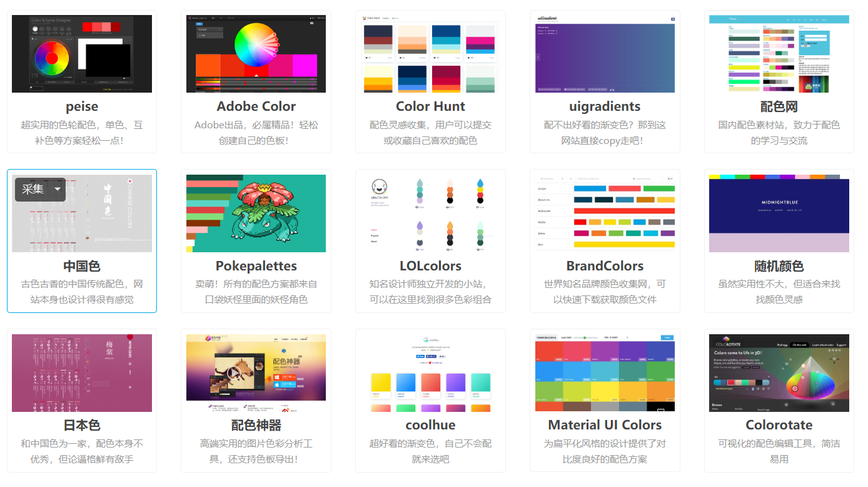Follow the 配色神器 title link
Screen dimensions: 868x487
click(256, 425)
